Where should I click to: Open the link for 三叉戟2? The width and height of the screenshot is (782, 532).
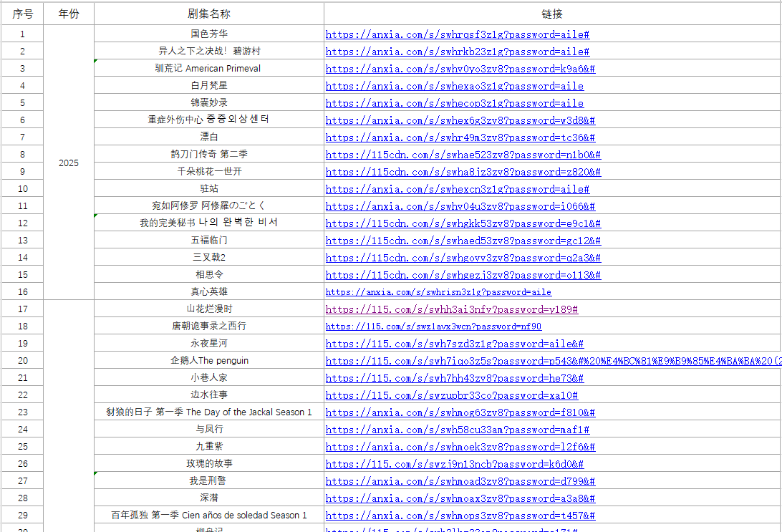463,258
